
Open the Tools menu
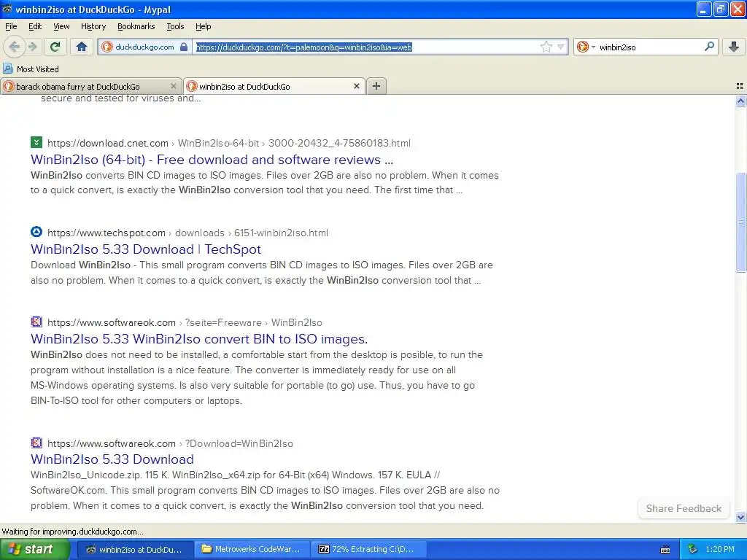click(x=175, y=26)
